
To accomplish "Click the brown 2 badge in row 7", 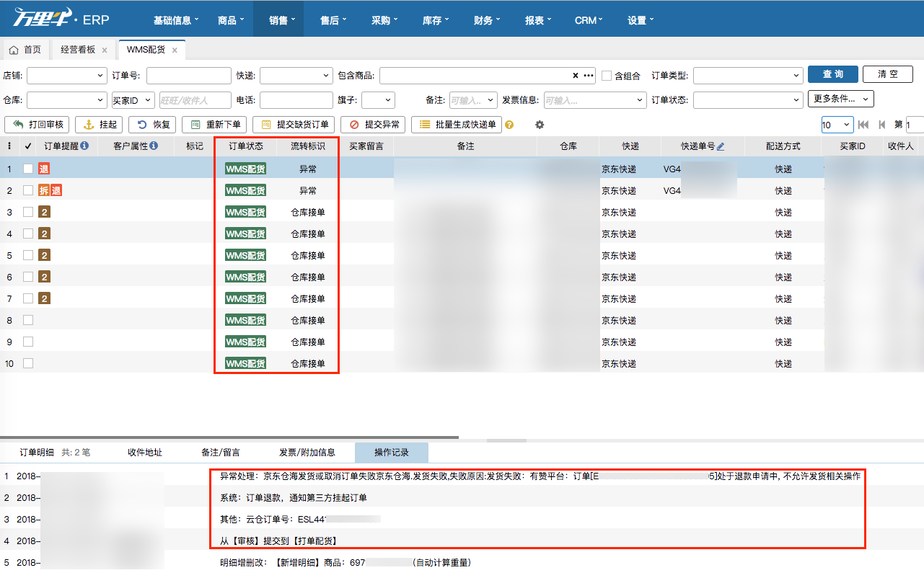I will tap(44, 298).
